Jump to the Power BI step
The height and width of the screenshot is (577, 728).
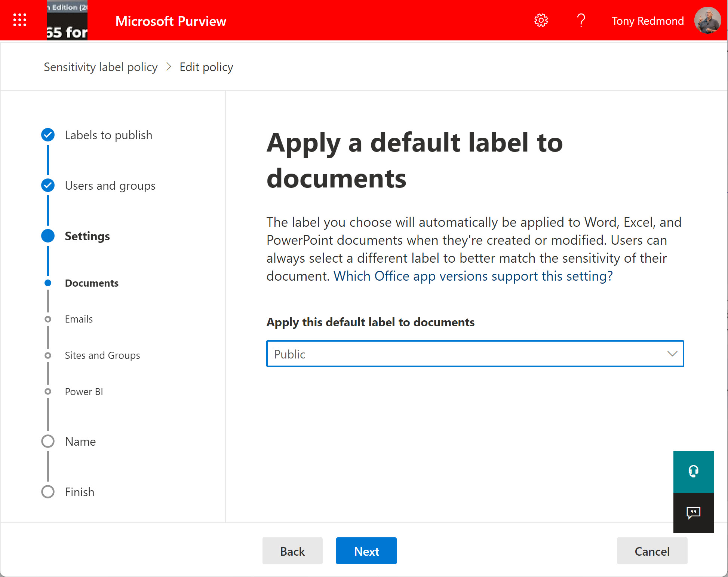[84, 392]
